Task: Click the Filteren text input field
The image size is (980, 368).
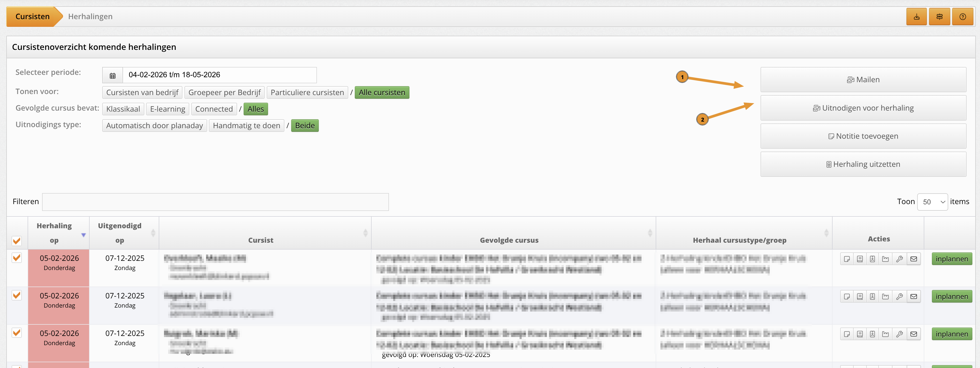Action: tap(215, 202)
